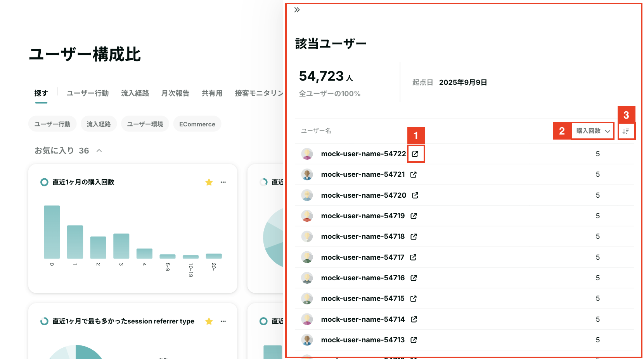Open mock-user-name-54716 external link icon
The height and width of the screenshot is (359, 644).
tap(414, 278)
